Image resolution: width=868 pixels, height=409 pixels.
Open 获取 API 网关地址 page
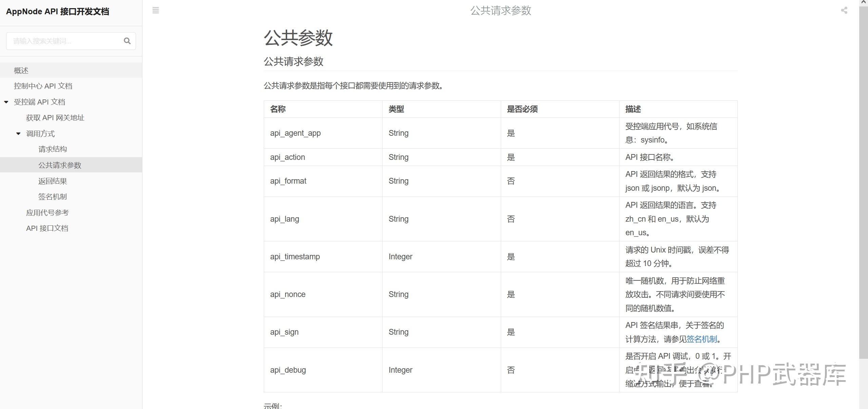tap(55, 117)
